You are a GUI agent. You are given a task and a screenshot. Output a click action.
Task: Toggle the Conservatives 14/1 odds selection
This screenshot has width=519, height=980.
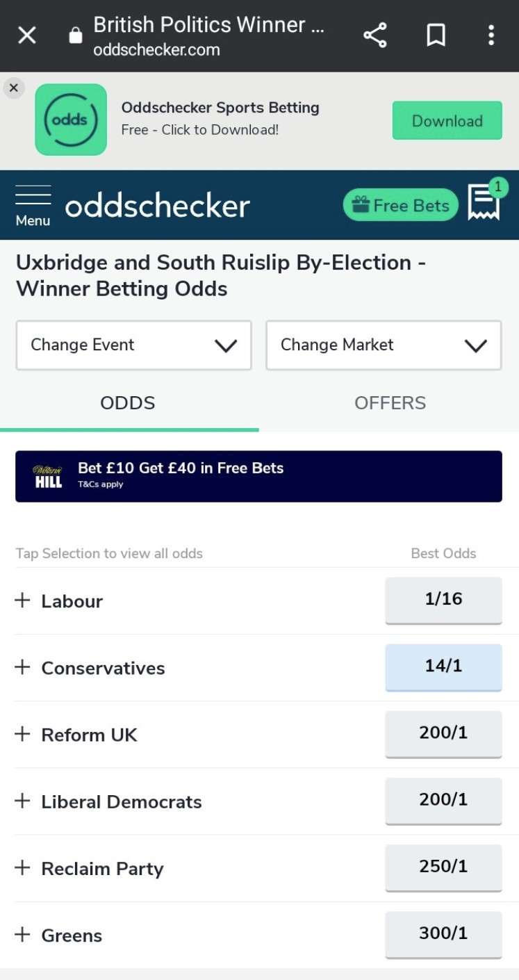pos(443,667)
